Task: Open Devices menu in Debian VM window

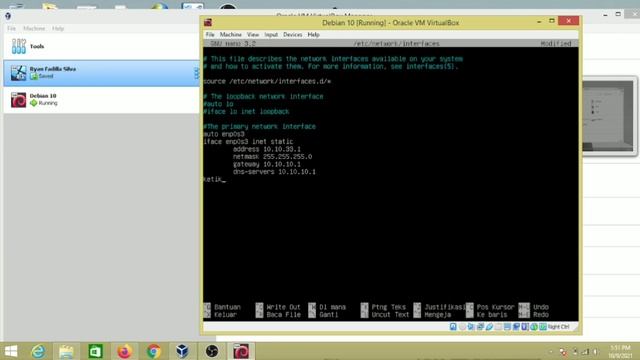Action: click(x=293, y=35)
